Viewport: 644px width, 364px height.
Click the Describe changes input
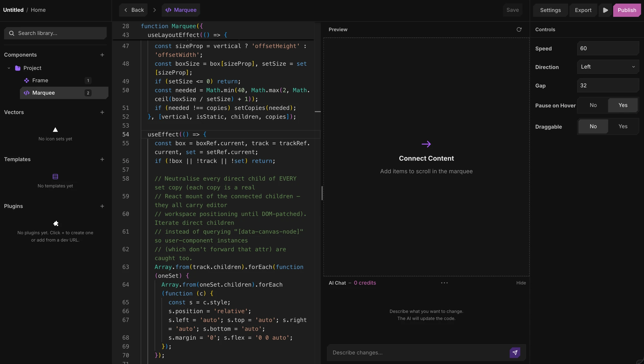coord(418,352)
